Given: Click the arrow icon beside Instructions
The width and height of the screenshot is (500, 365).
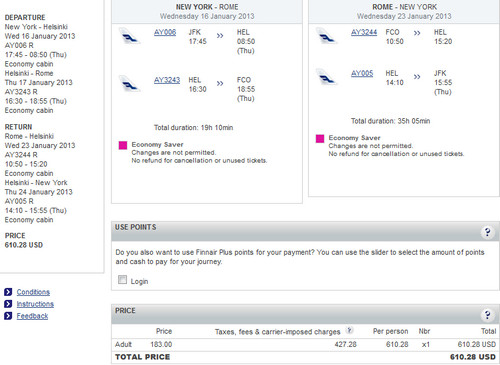Looking at the screenshot, I should 8,304.
